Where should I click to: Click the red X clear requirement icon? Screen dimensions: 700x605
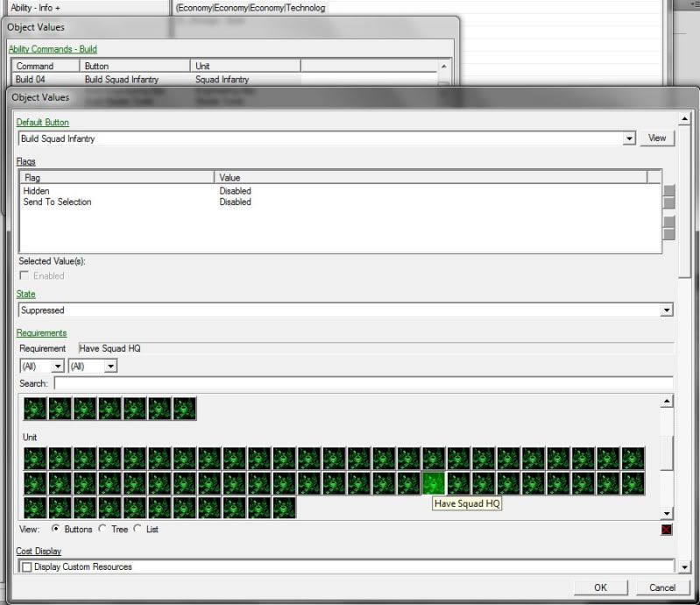pyautogui.click(x=666, y=530)
